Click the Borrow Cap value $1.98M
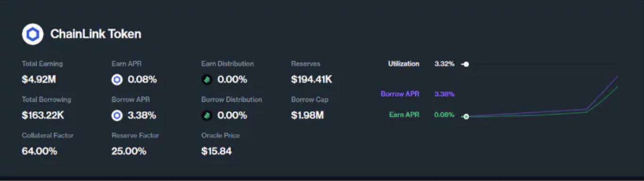Viewport: 644px width, 181px height. (307, 115)
